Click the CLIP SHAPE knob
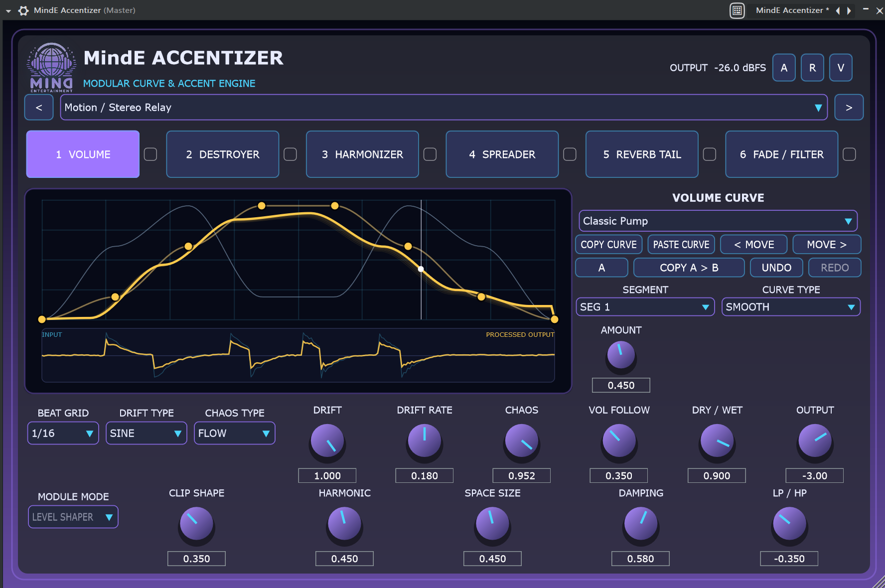 pos(196,524)
